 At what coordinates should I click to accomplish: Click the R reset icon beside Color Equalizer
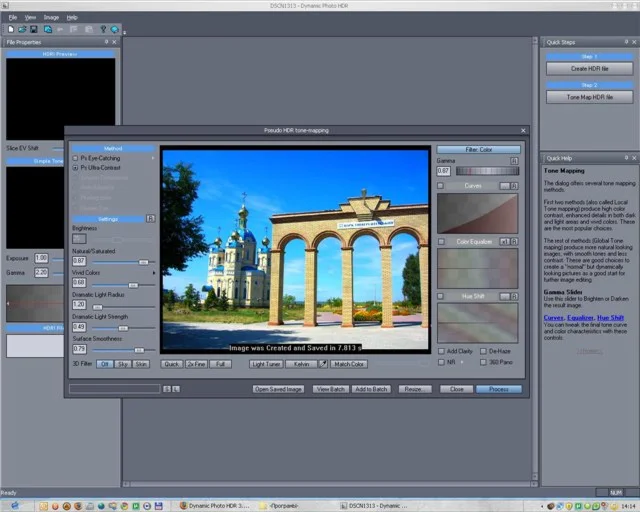(x=514, y=242)
